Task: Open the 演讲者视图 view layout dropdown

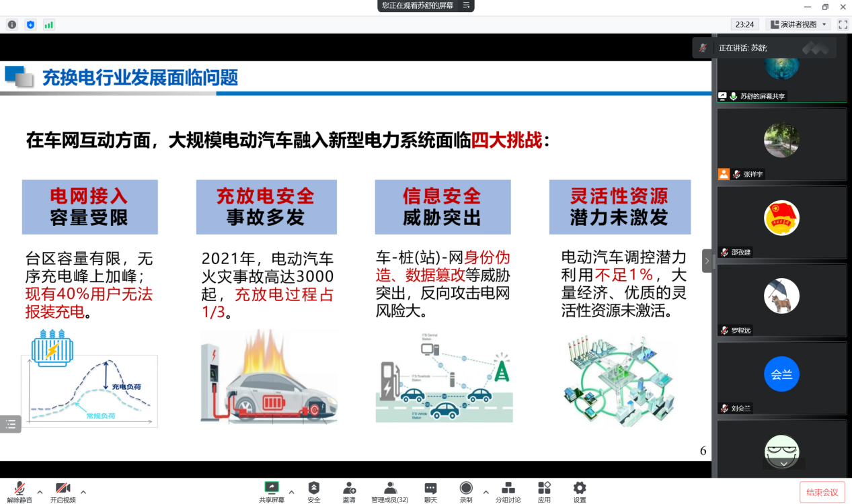Action: click(x=798, y=24)
